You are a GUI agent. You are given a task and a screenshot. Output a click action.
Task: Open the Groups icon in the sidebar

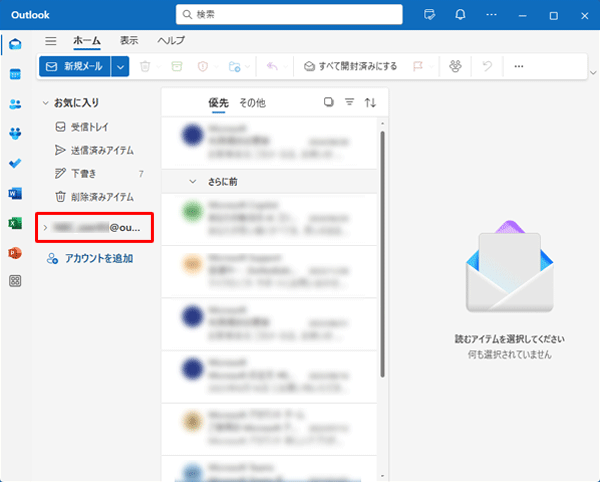click(15, 134)
